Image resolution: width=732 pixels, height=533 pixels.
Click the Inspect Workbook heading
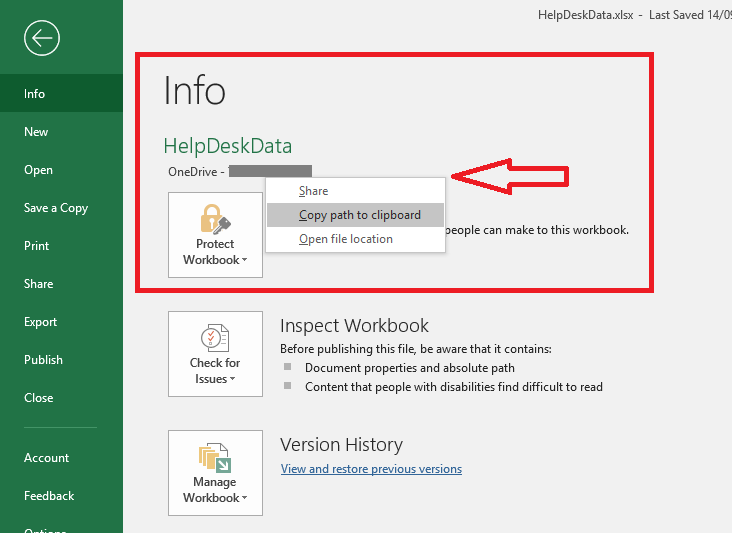click(x=354, y=326)
